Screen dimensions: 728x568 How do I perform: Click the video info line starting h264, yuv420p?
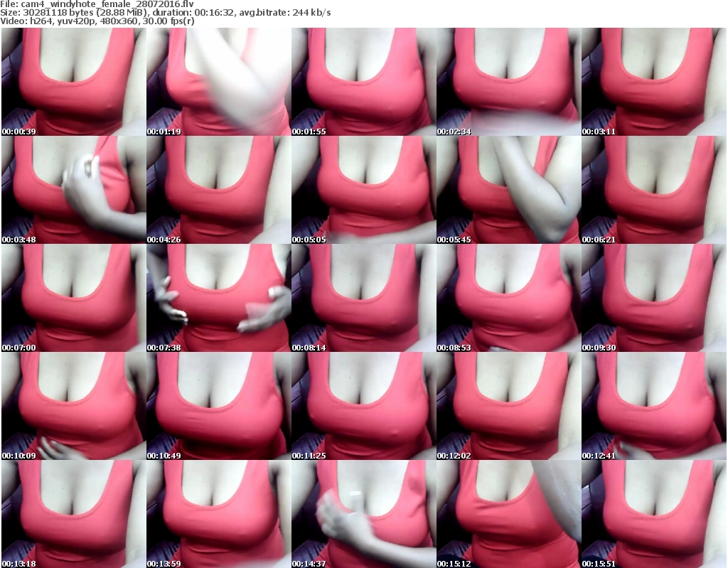click(112, 21)
